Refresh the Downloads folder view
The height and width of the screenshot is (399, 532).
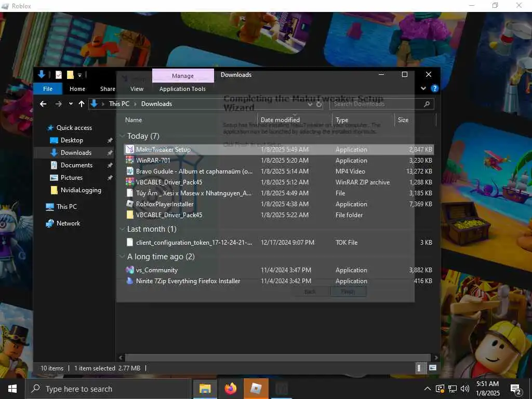click(319, 104)
